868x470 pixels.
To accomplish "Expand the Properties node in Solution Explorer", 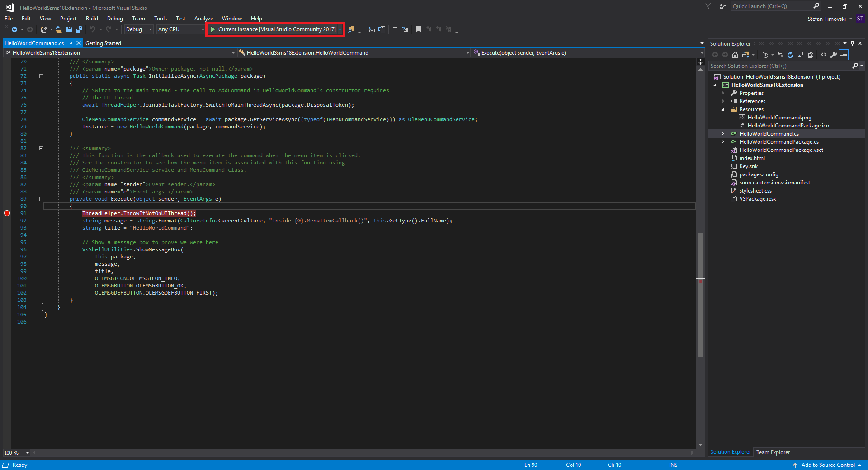I will (x=723, y=93).
